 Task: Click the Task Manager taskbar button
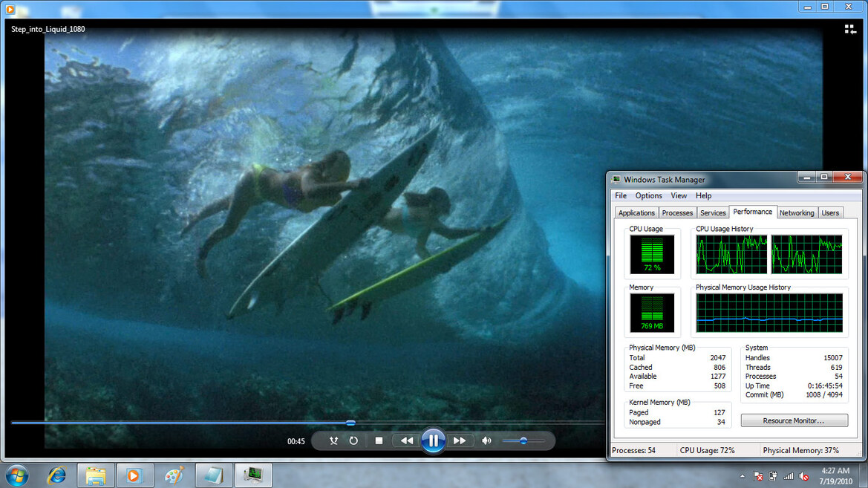(x=253, y=475)
